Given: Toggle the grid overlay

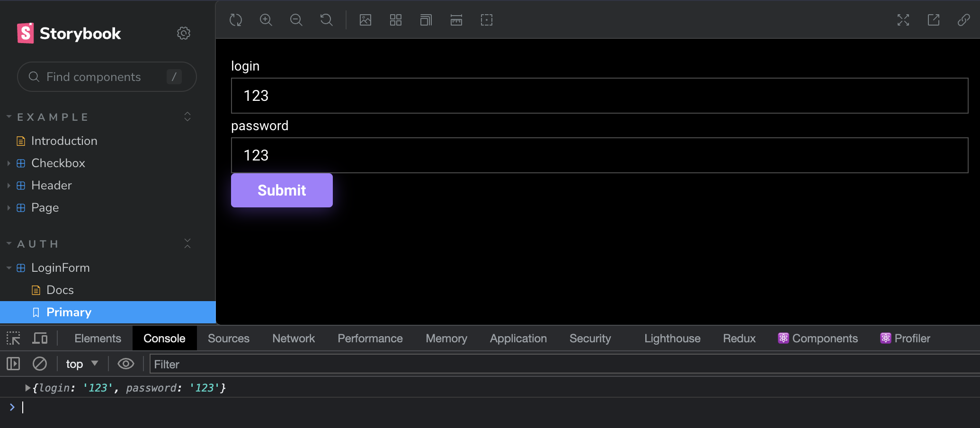Looking at the screenshot, I should pos(396,20).
